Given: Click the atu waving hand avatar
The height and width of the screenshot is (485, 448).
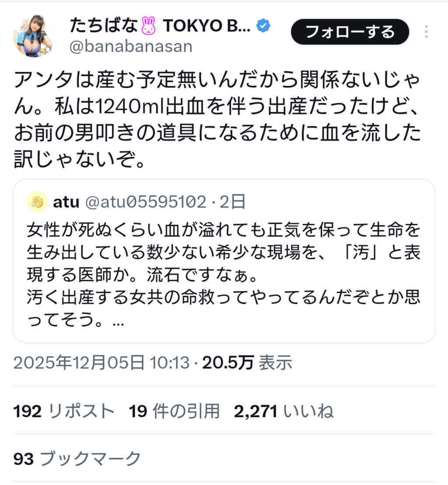Looking at the screenshot, I should 38,202.
